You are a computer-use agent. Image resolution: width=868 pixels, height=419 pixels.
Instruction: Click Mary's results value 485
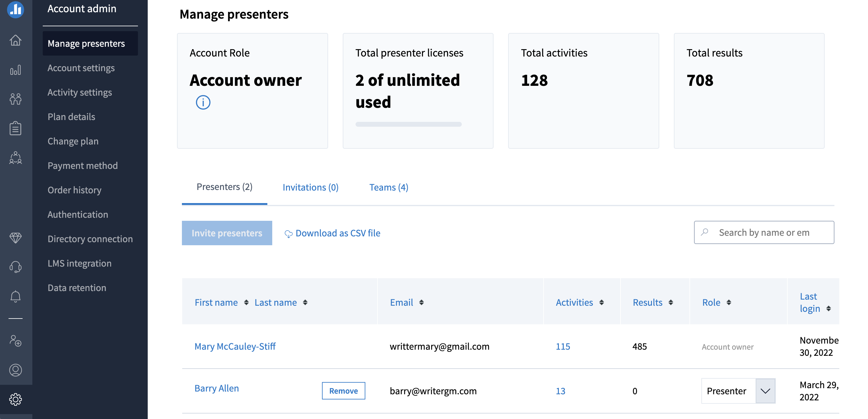pos(639,347)
